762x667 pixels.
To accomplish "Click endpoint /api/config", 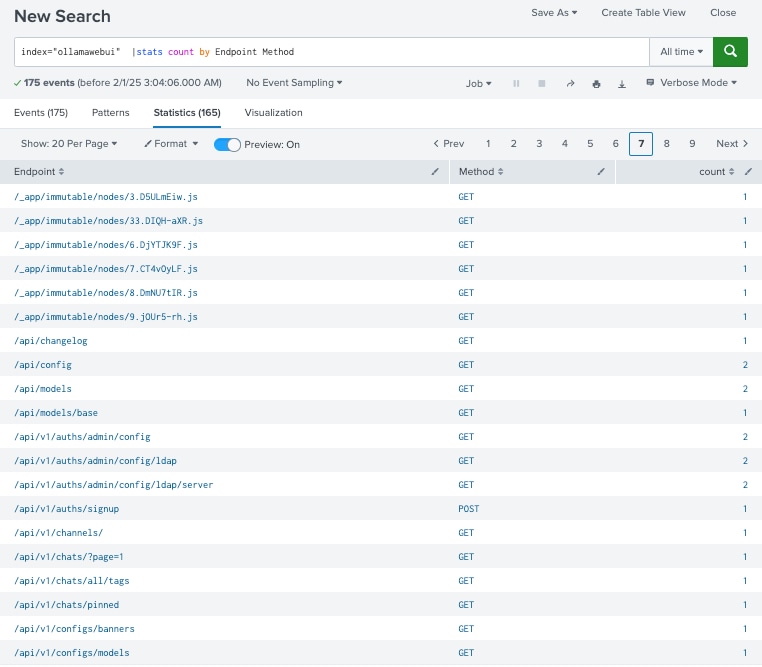I will 43,364.
